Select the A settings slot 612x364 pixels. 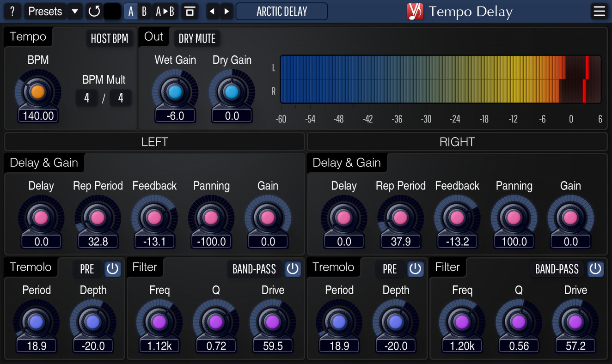tap(130, 12)
